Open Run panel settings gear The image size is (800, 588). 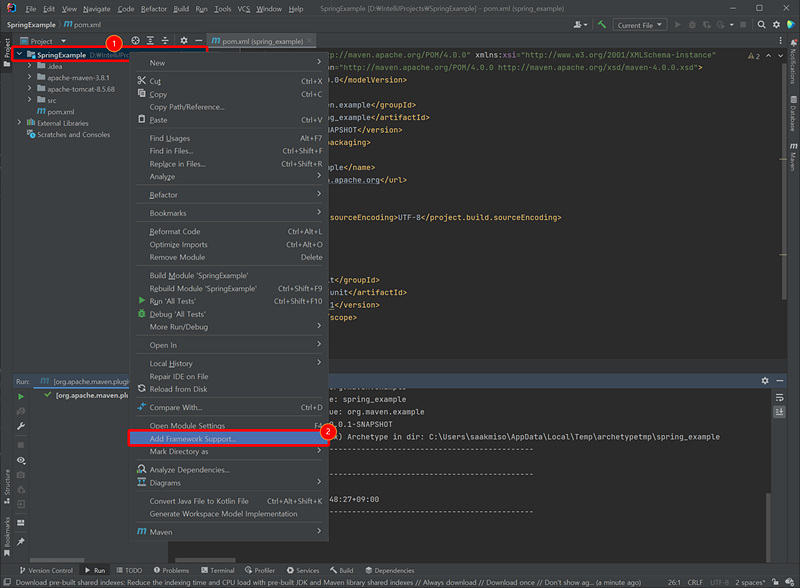[x=765, y=381]
